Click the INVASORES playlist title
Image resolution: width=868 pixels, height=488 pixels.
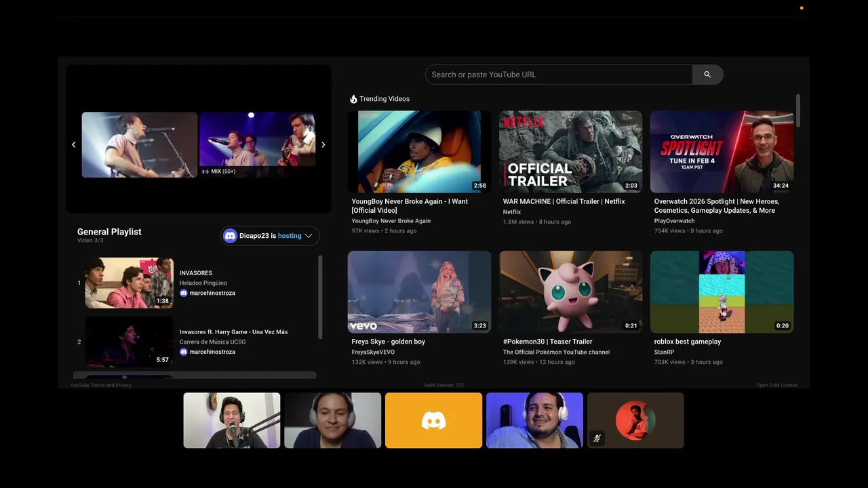coord(196,273)
